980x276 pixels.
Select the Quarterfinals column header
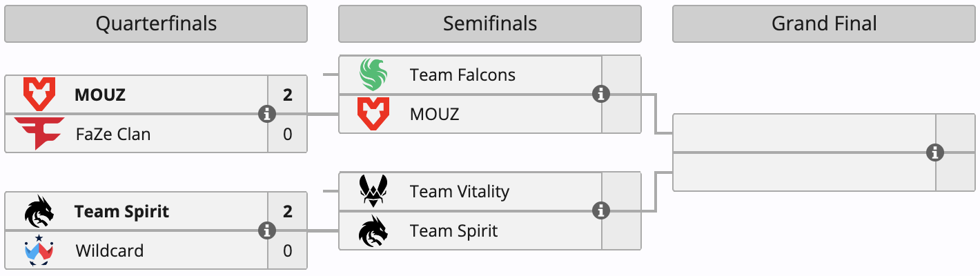pyautogui.click(x=156, y=23)
